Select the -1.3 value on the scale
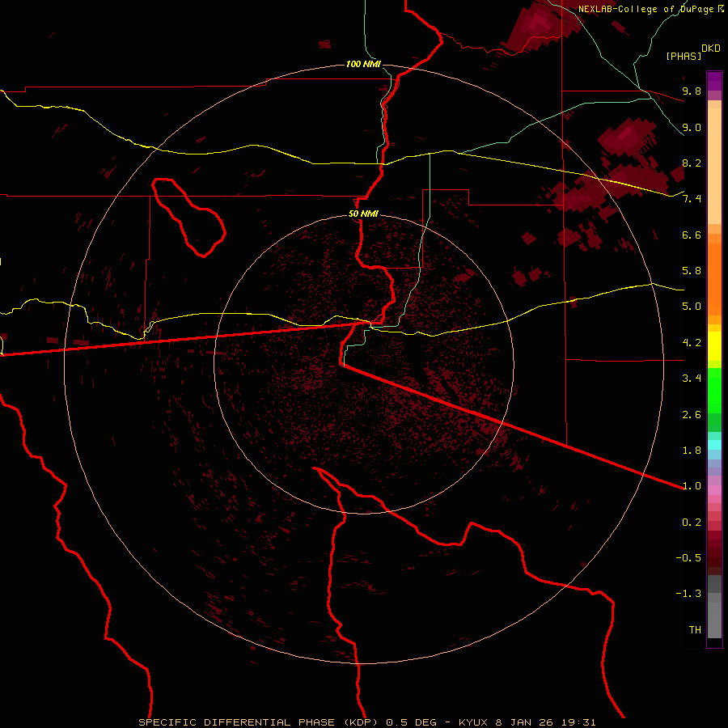 (x=688, y=594)
